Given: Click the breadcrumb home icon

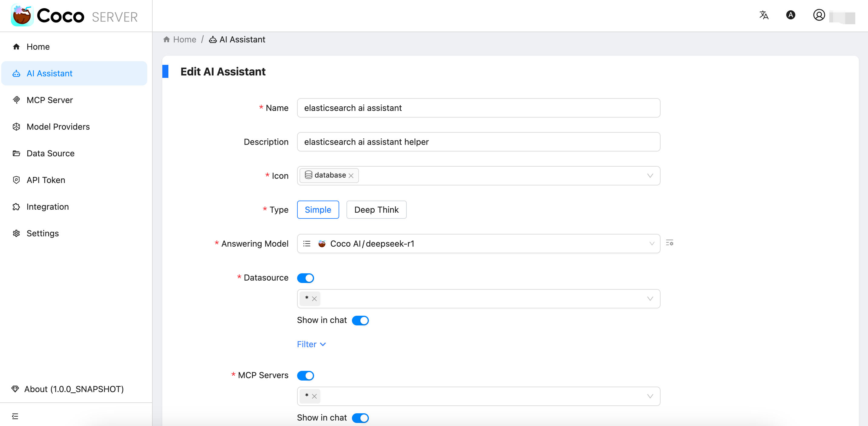Looking at the screenshot, I should (x=167, y=39).
